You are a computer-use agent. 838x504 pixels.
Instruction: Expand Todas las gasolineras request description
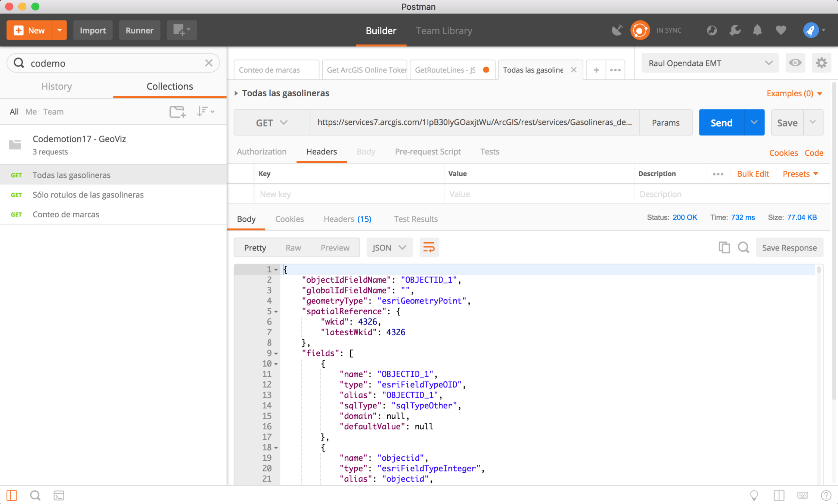click(x=236, y=93)
